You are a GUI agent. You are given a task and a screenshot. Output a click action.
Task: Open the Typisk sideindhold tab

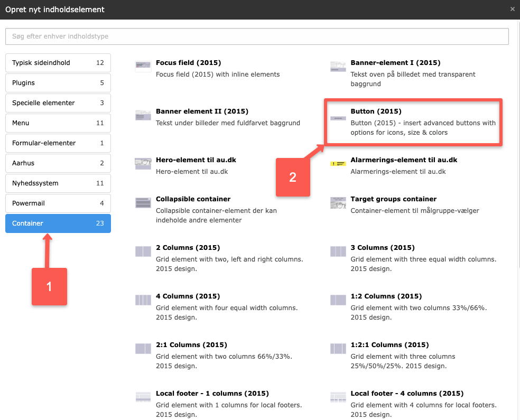click(58, 63)
